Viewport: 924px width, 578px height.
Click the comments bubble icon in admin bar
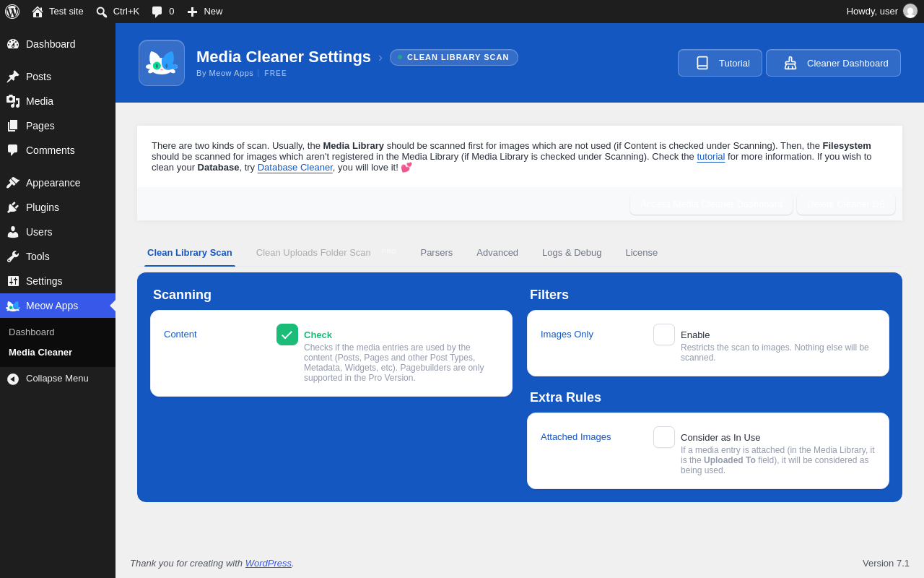click(x=157, y=12)
